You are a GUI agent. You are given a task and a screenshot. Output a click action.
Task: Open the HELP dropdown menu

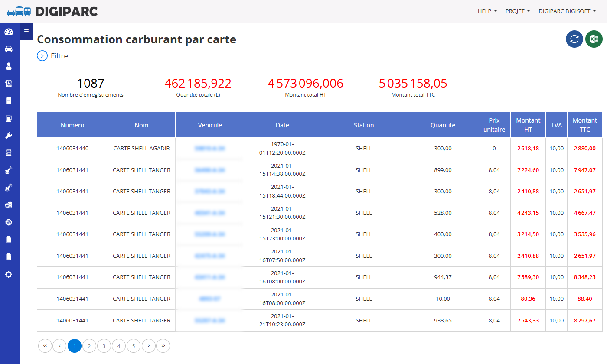click(x=487, y=11)
